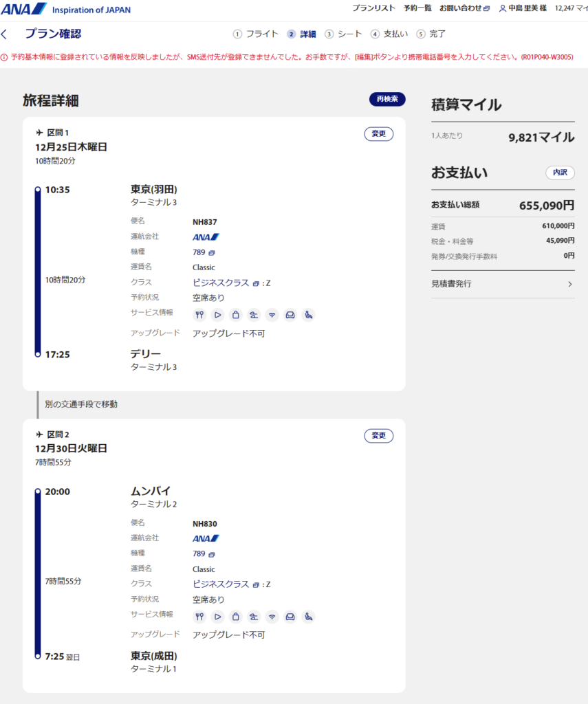Click the ANA logo in the header

(x=23, y=9)
